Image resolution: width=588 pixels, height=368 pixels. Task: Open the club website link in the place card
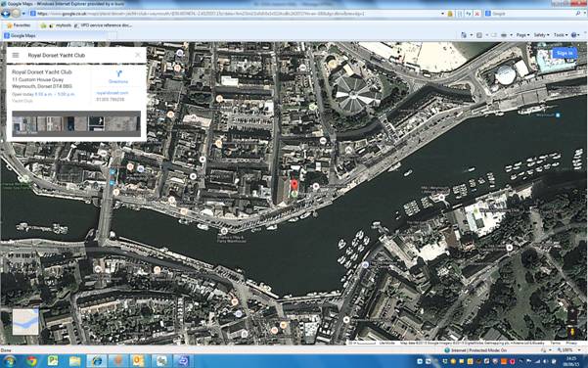pyautogui.click(x=113, y=93)
